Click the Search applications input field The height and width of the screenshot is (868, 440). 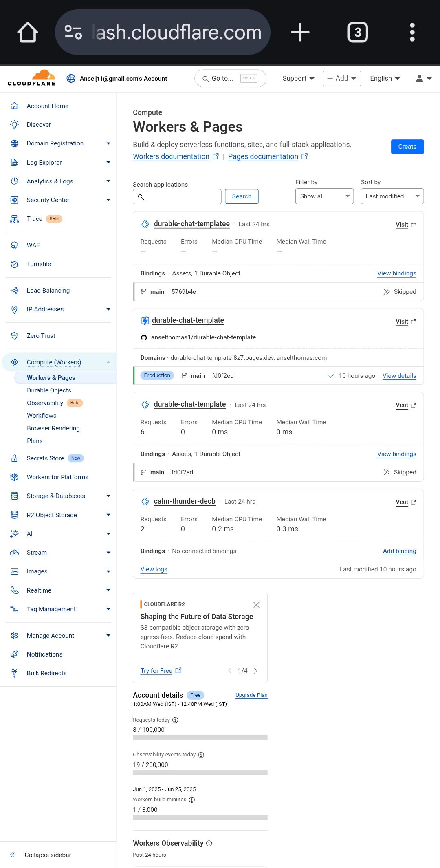177,196
